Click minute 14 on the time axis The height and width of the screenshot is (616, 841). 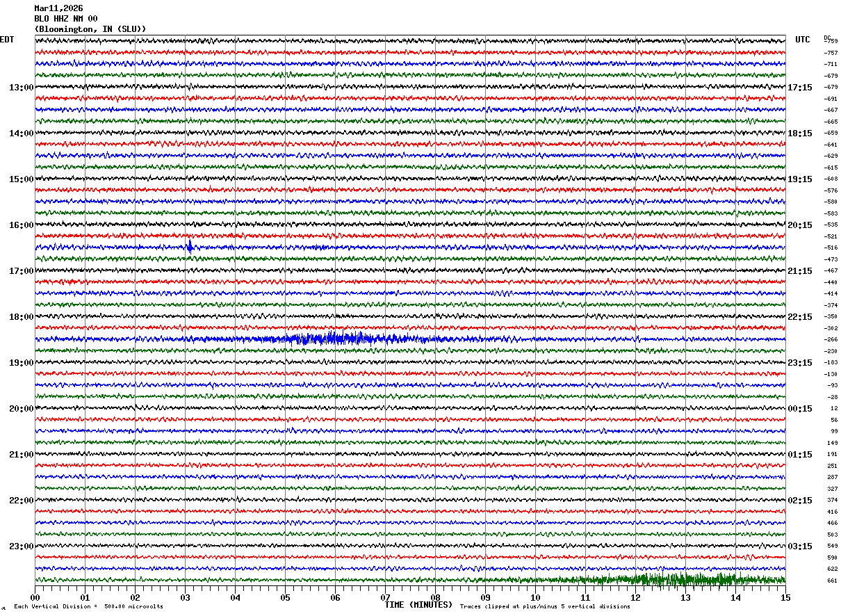tap(735, 597)
